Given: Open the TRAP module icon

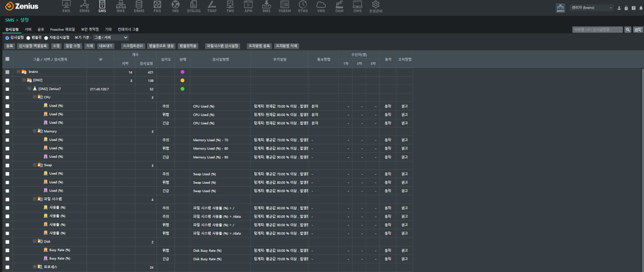Looking at the screenshot, I should [x=212, y=6].
